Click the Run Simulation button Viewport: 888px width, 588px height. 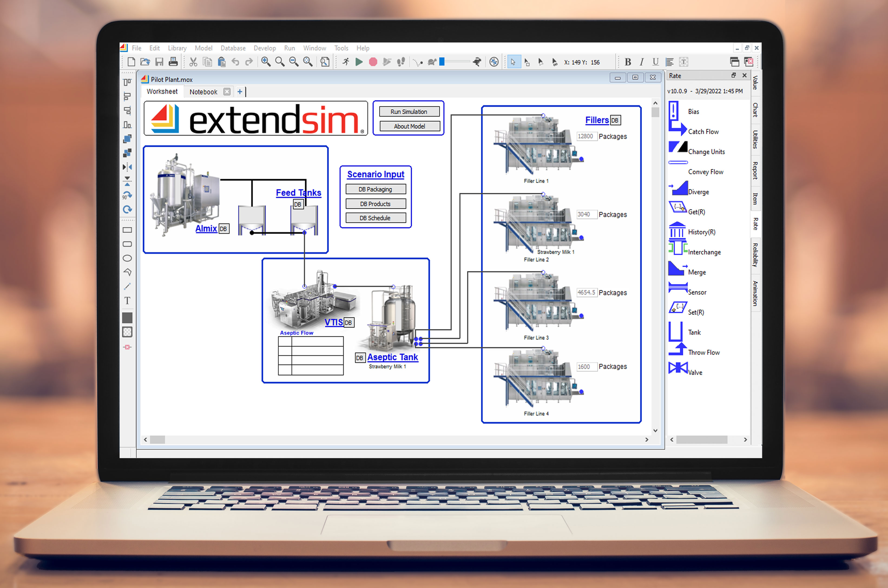[409, 112]
